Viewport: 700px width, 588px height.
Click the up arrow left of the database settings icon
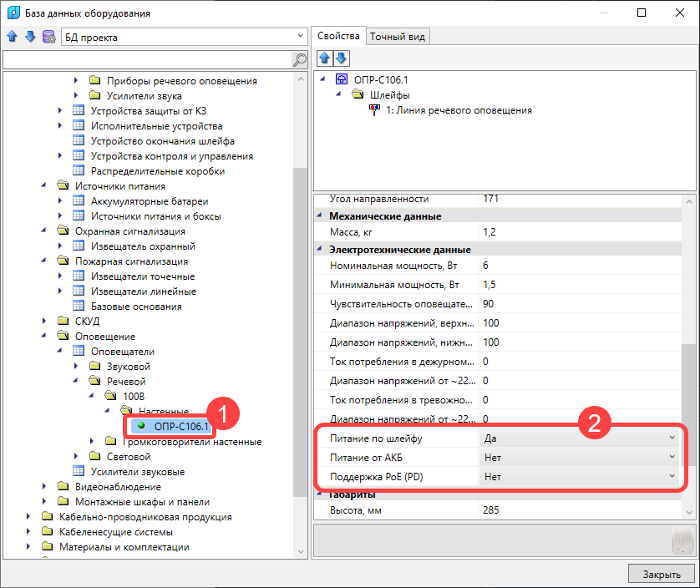12,38
